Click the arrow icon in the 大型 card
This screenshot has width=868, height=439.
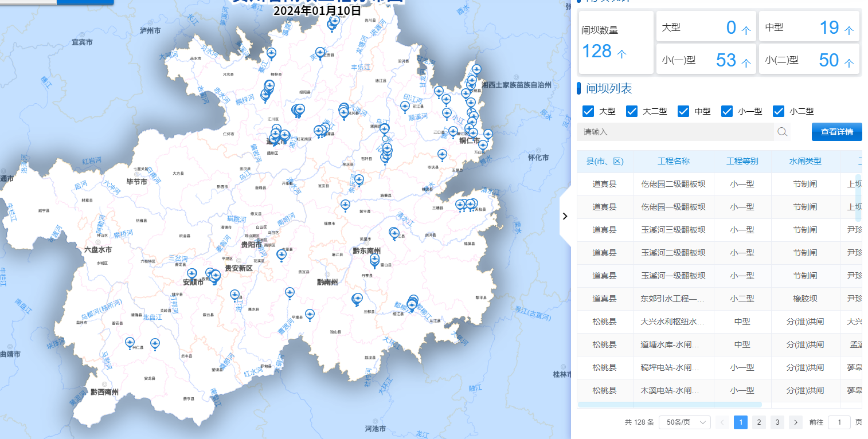pos(745,30)
